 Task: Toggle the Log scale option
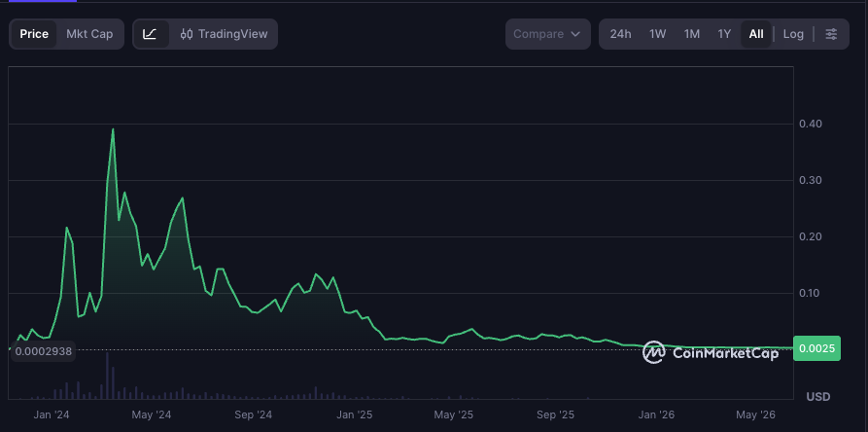tap(793, 34)
